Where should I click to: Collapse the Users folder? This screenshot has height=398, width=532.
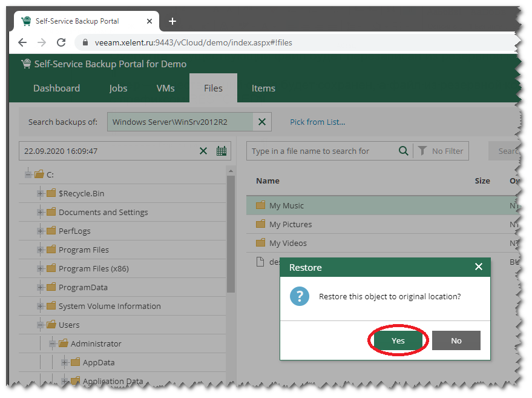tap(40, 325)
